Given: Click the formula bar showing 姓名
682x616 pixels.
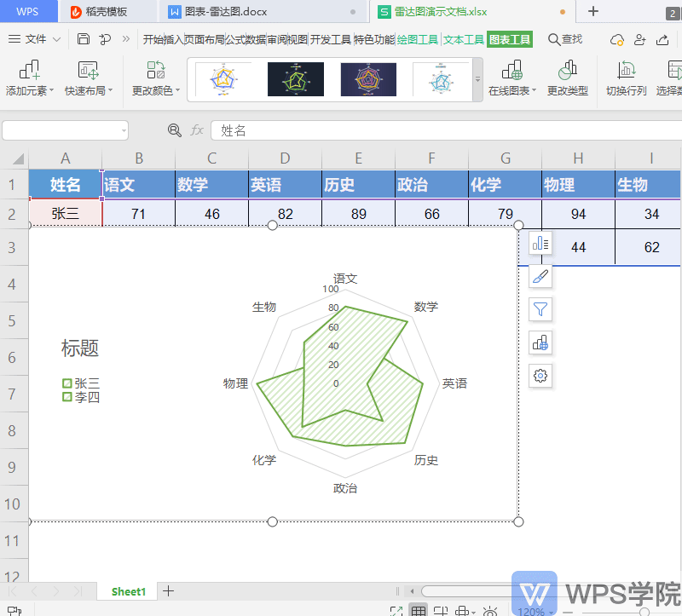Looking at the screenshot, I should 446,130.
